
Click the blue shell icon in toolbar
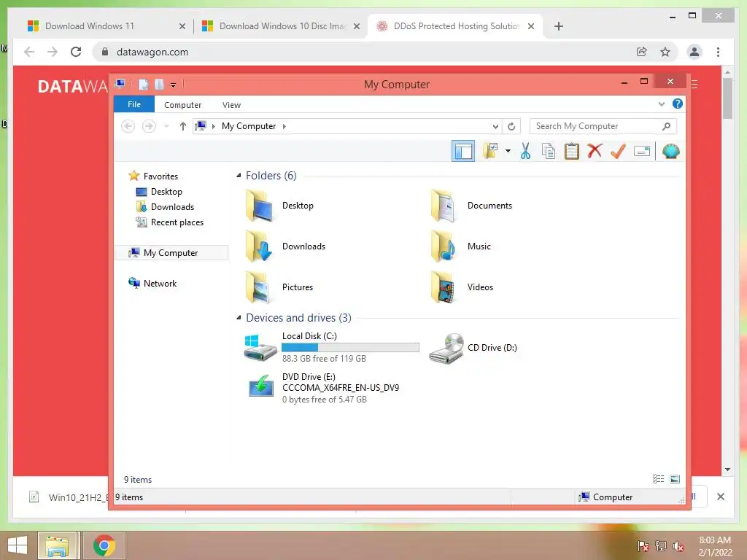(x=671, y=152)
